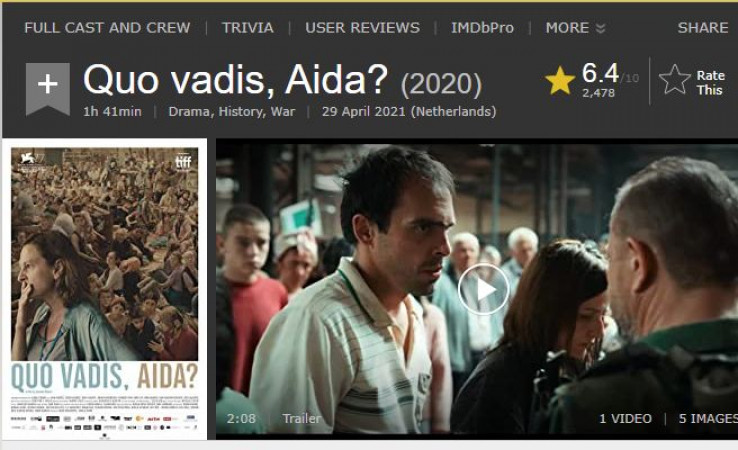View the 5 IMAGES gallery link

click(x=708, y=418)
